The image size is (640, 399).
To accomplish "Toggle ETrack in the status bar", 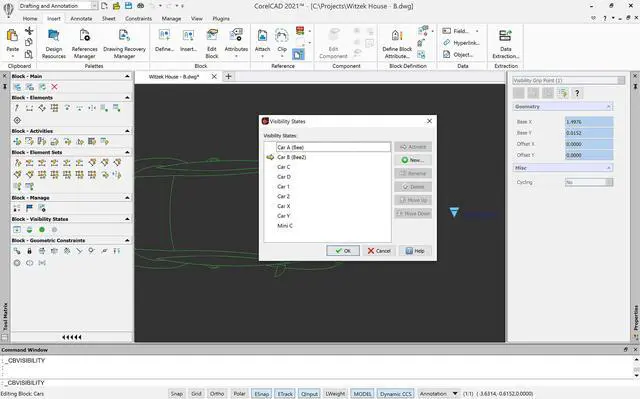I will coord(285,394).
